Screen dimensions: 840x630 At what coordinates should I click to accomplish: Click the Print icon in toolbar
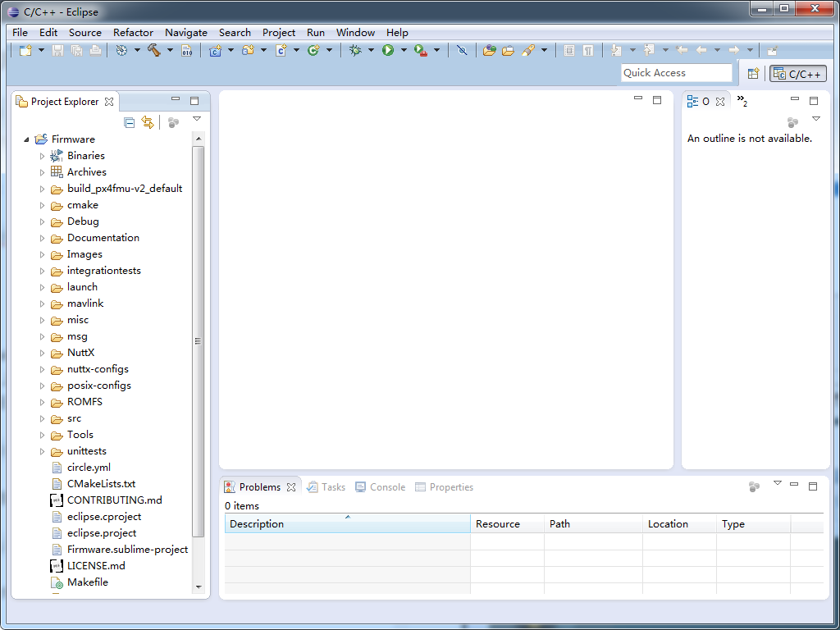point(95,50)
